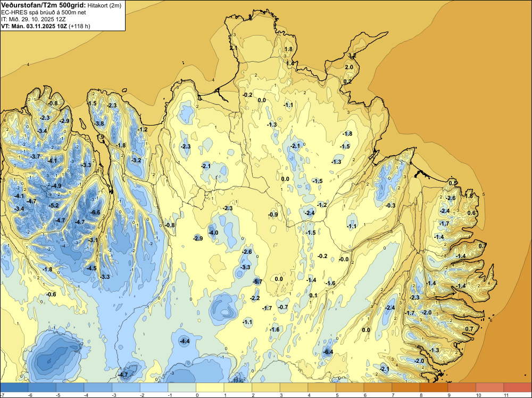Click the legend color between 0 and 1

coord(210,387)
